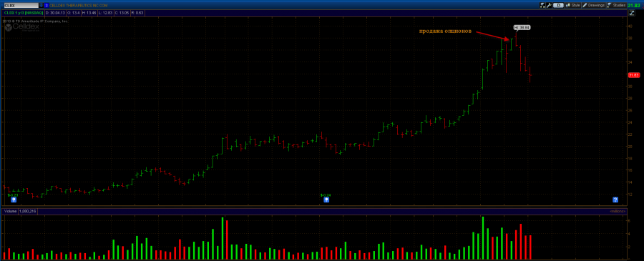Open the Style menu
Screen dimensions: 644x261
[573, 5]
